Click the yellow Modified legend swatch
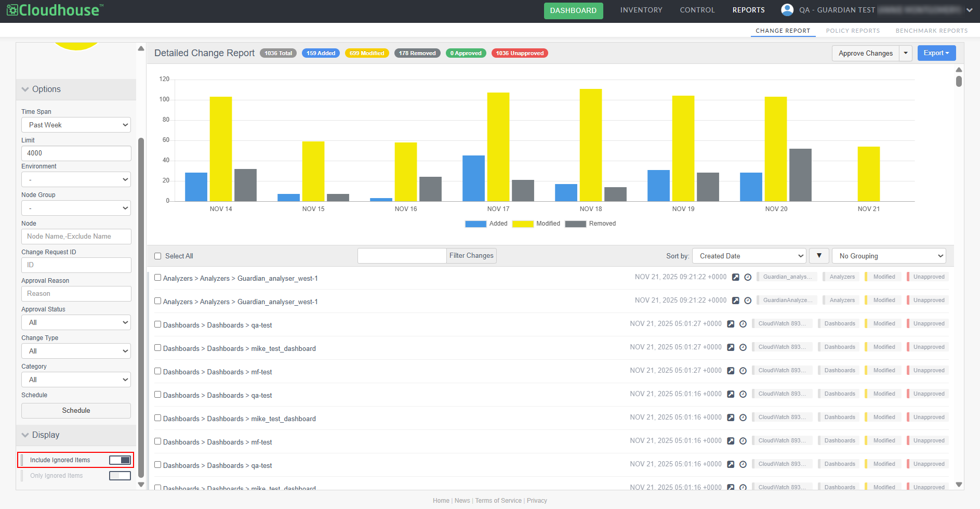This screenshot has height=509, width=980. pyautogui.click(x=523, y=224)
